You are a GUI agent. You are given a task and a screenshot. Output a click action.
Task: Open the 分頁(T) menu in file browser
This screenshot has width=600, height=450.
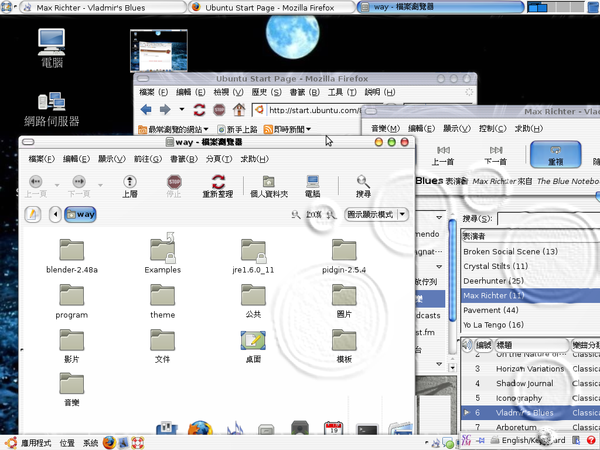219,159
